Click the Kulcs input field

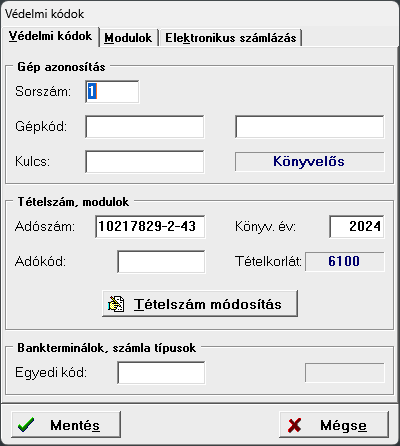(x=145, y=162)
